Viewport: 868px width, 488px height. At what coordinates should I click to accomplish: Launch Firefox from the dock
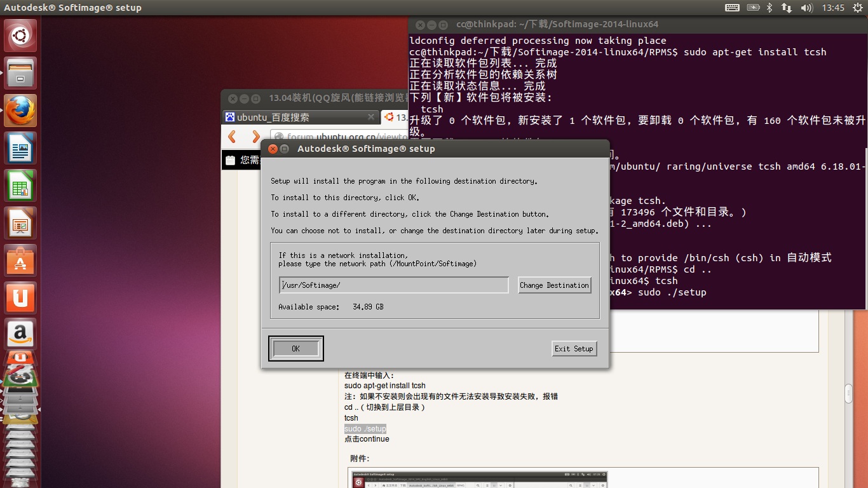(x=20, y=111)
